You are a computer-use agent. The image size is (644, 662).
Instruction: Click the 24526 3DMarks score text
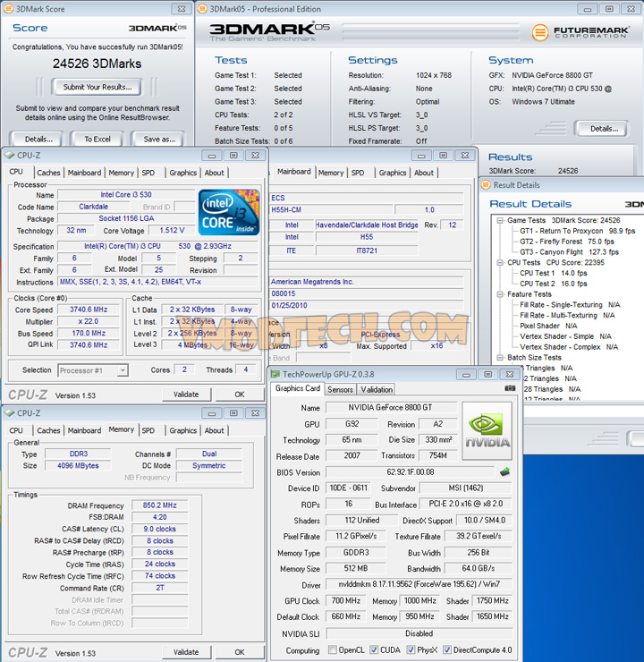coord(97,64)
